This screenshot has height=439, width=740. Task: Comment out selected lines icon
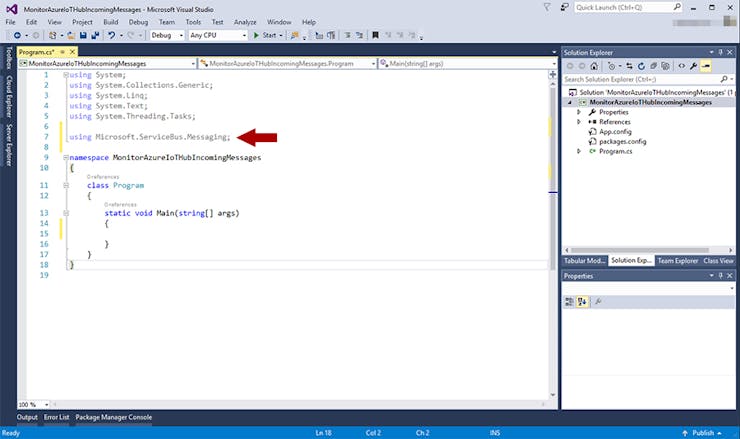[x=347, y=35]
